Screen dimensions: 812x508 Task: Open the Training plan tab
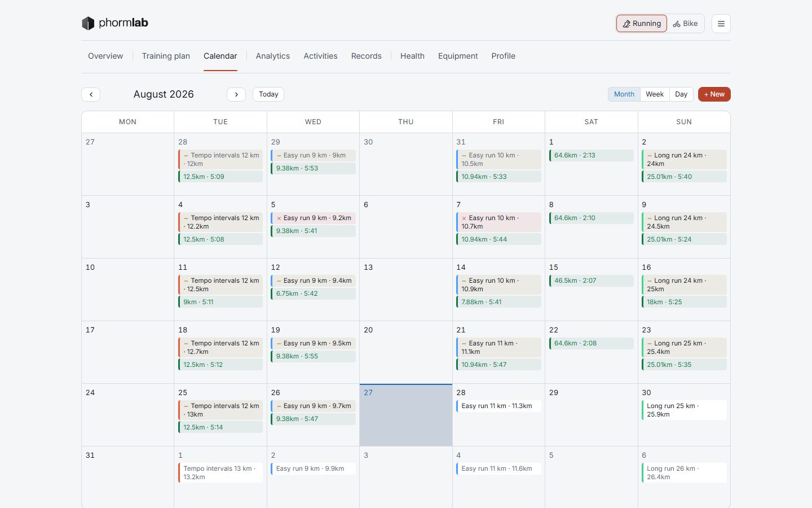click(166, 56)
